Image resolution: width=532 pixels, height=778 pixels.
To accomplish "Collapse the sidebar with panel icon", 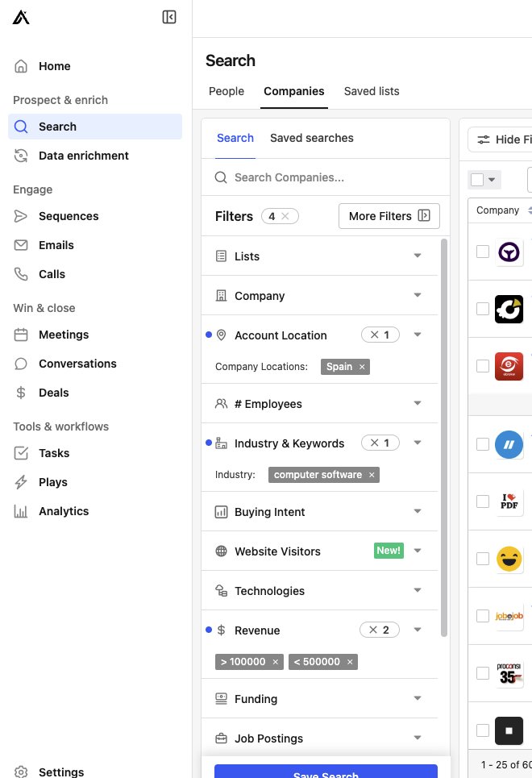I will click(x=169, y=17).
